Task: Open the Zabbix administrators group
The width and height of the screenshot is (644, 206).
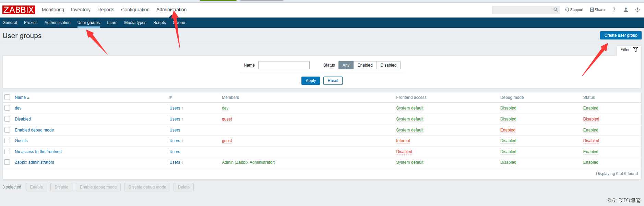Action: (x=34, y=162)
